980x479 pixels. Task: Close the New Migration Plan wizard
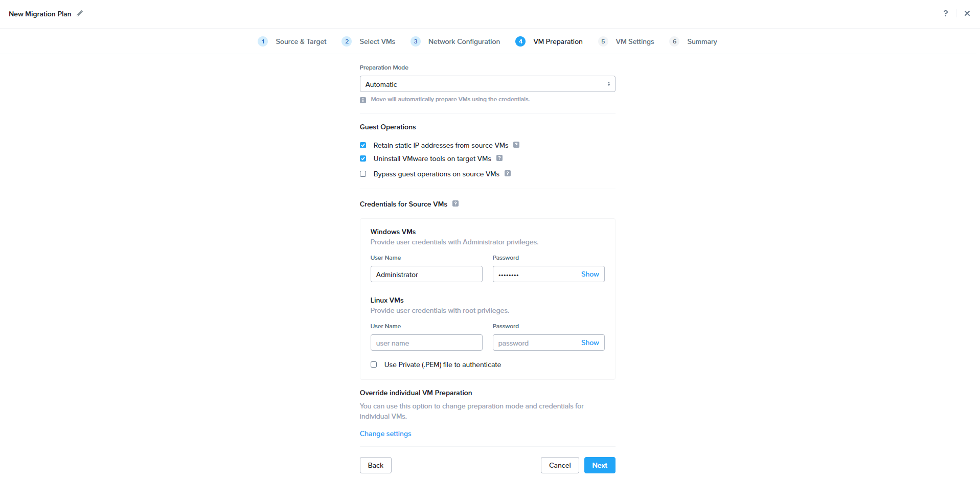[967, 14]
